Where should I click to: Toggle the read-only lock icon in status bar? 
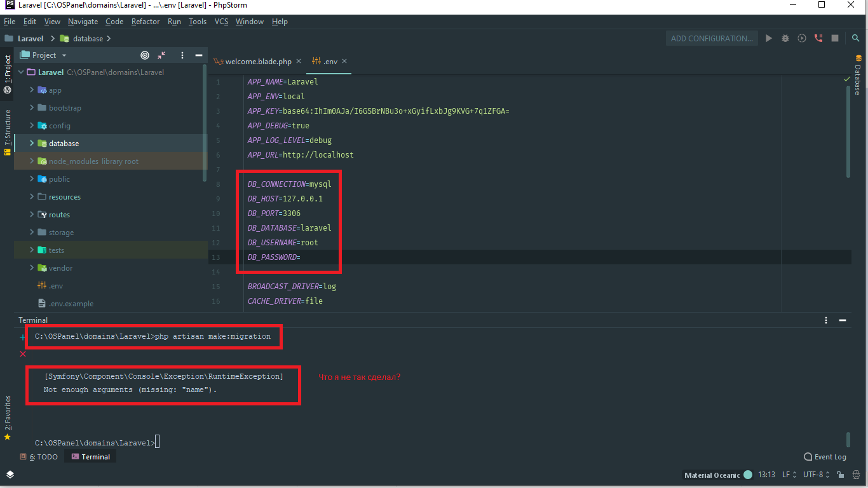840,475
